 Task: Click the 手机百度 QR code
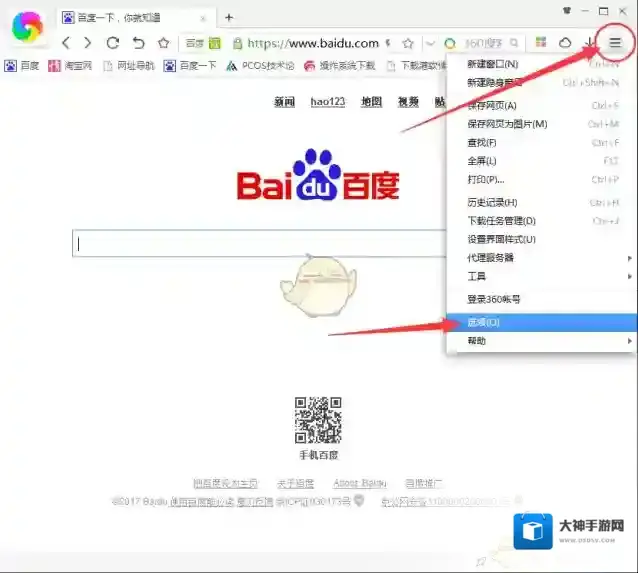(318, 420)
